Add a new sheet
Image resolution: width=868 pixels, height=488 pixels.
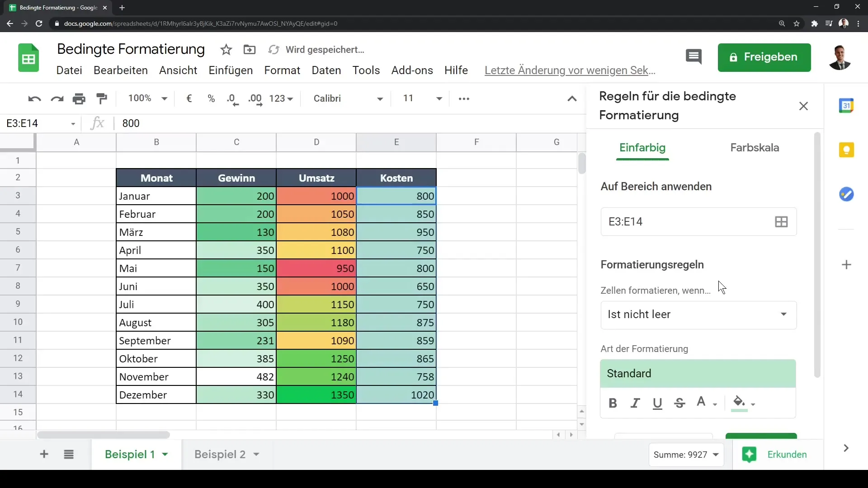coord(44,454)
